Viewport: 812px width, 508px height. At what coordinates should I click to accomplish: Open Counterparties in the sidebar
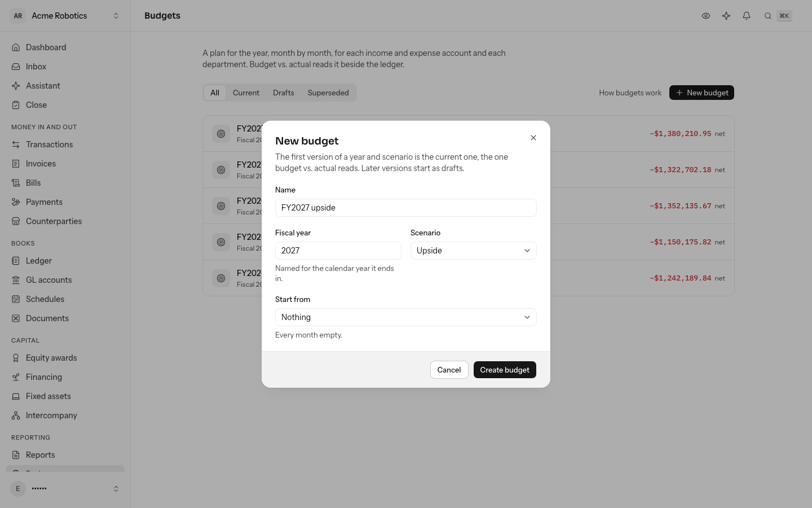tap(65, 221)
